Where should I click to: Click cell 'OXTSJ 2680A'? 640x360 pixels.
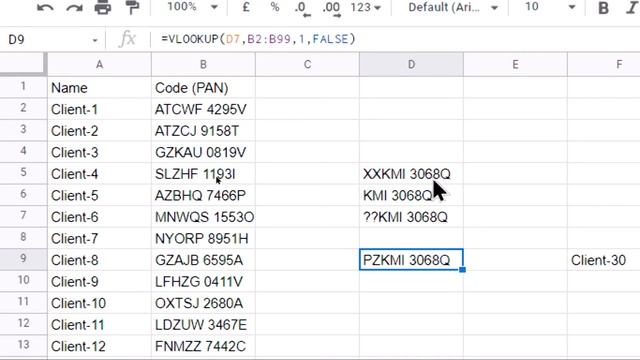coord(203,303)
